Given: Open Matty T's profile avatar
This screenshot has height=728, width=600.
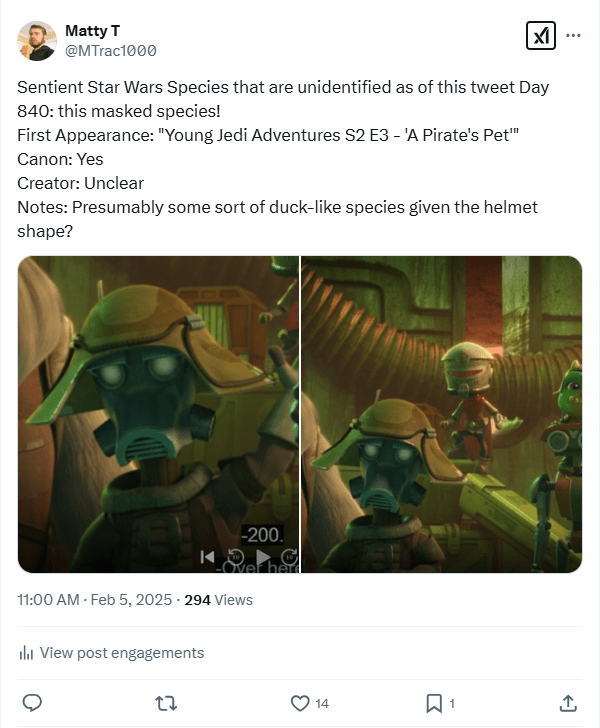Looking at the screenshot, I should (x=37, y=40).
